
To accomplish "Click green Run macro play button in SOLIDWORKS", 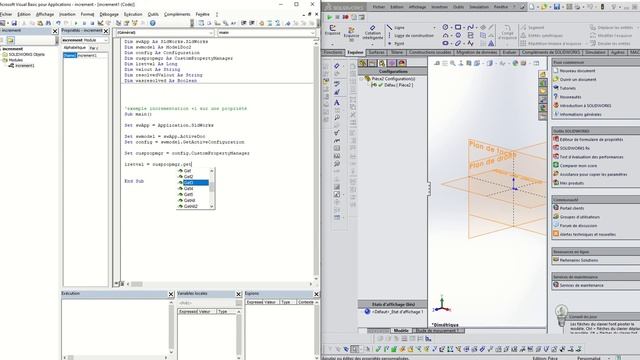I will pos(329,17).
